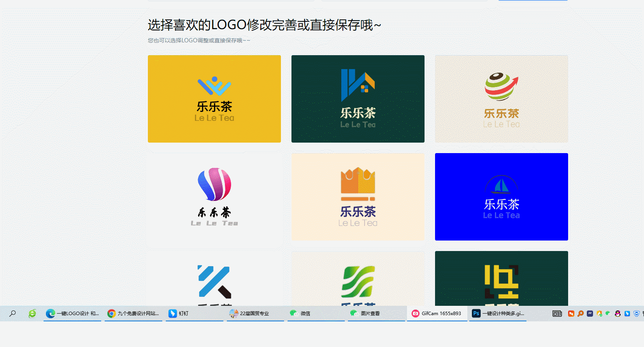This screenshot has width=644, height=347.
Task: Open the 微信 taskbar window
Action: click(316, 313)
